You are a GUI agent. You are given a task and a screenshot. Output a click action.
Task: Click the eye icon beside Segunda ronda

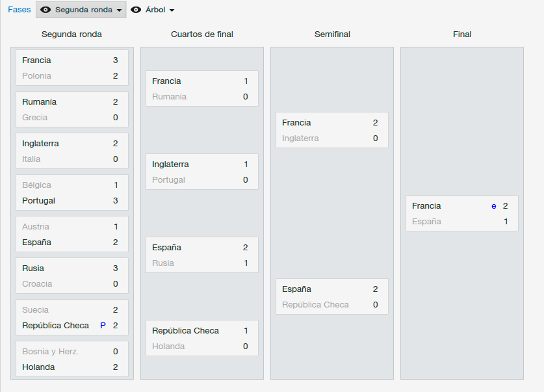(45, 10)
